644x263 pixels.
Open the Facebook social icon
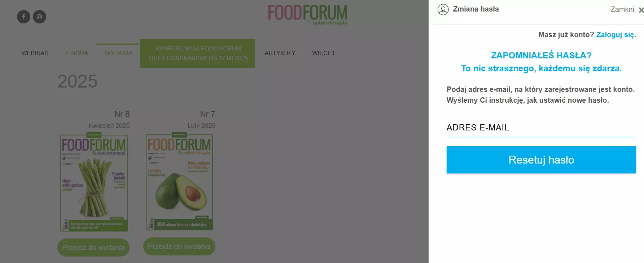click(23, 17)
